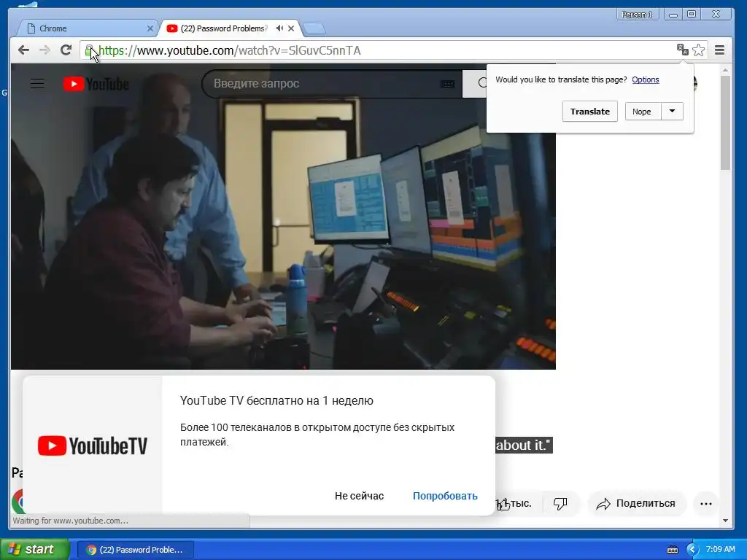Click the YouTube search magnifier button
The width and height of the screenshot is (747, 560).
476,84
